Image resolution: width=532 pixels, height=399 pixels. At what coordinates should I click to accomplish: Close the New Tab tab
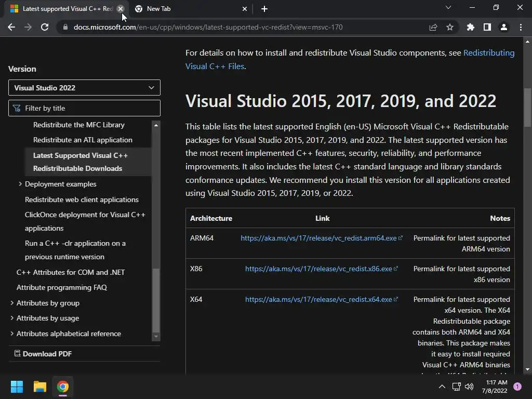click(245, 9)
